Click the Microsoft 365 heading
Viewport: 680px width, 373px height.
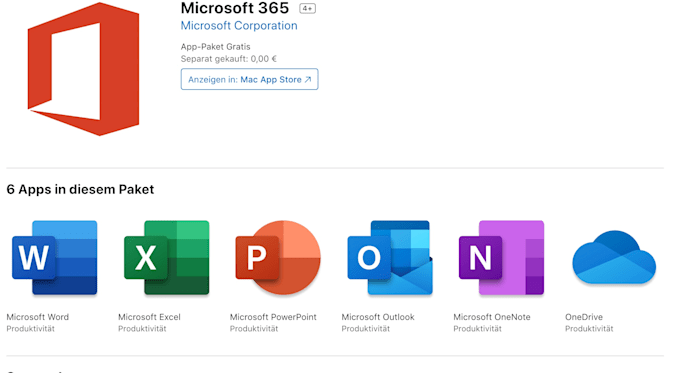point(235,8)
